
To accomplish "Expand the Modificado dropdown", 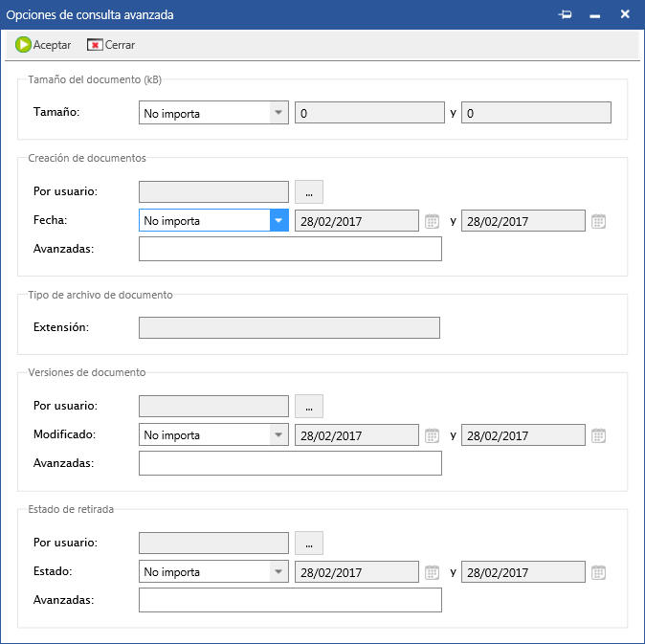I will [x=278, y=434].
